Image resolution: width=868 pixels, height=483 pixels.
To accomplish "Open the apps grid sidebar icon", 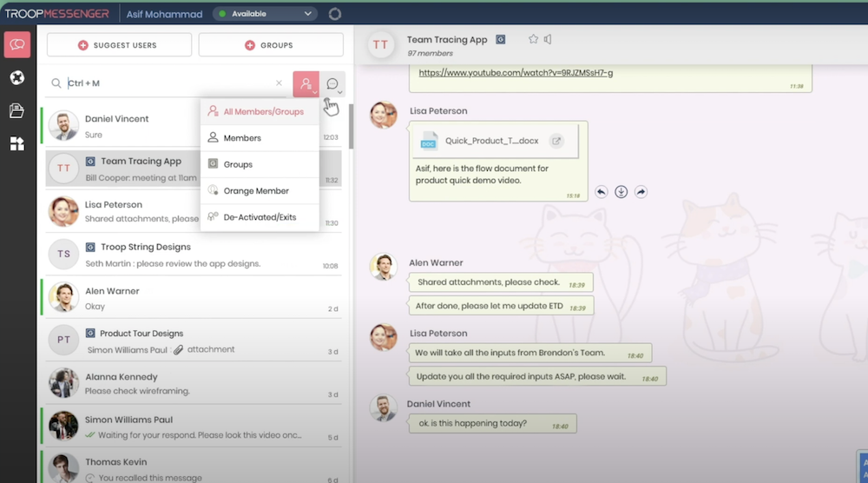I will pyautogui.click(x=17, y=144).
